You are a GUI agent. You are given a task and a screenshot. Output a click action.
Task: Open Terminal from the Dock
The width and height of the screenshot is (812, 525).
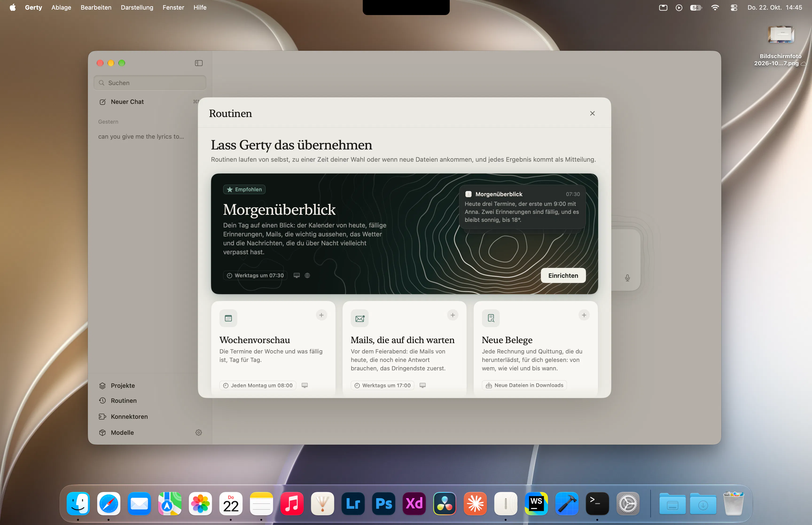click(x=597, y=503)
